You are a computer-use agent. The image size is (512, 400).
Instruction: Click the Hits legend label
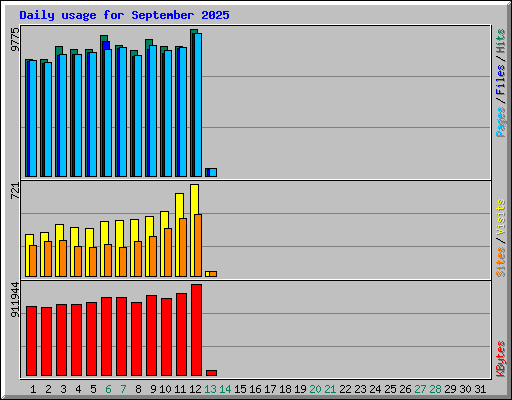(501, 41)
